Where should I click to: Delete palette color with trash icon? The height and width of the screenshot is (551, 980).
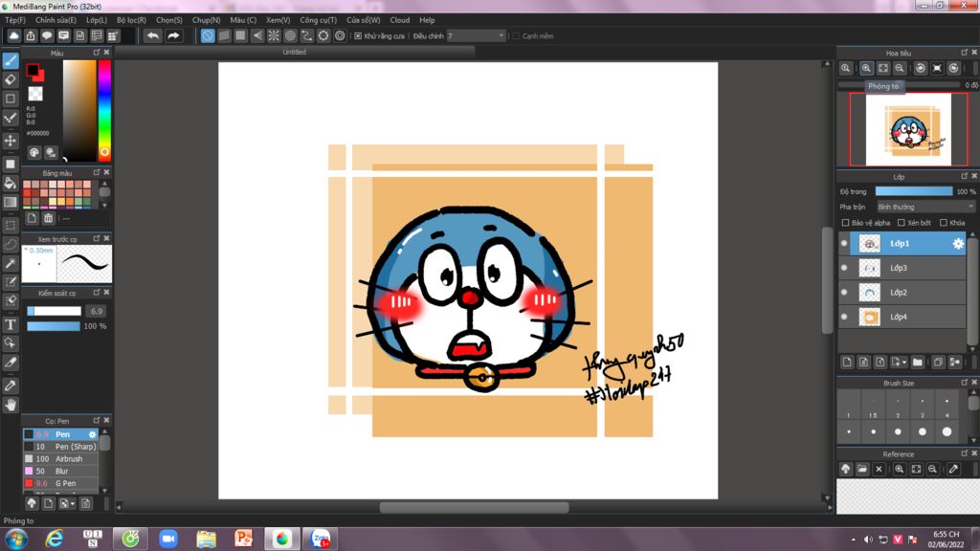[x=48, y=218]
